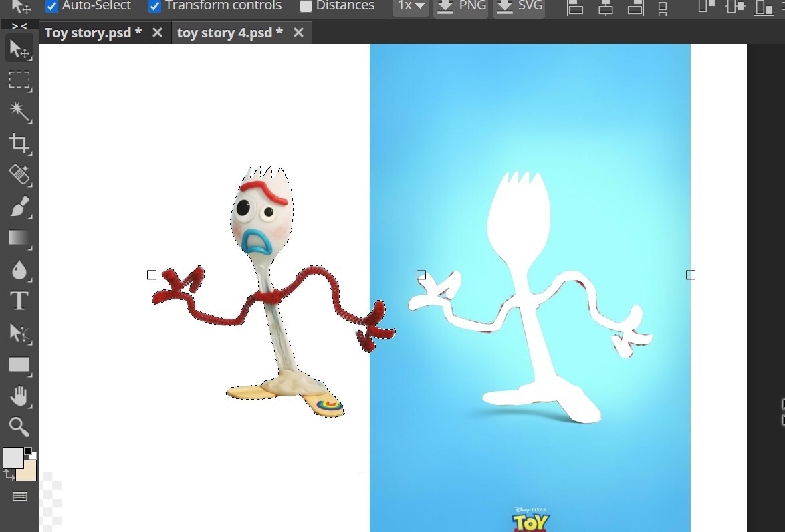Uncheck the Transform controls checkbox

pyautogui.click(x=154, y=6)
